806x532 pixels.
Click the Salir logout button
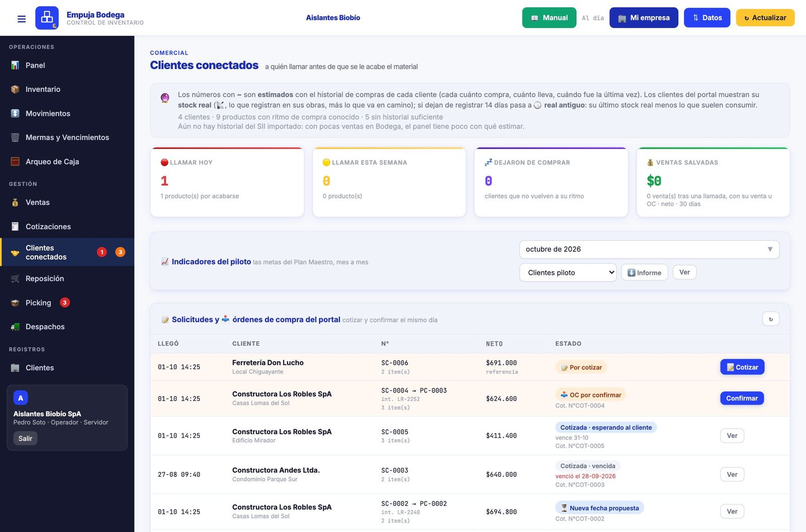coord(25,438)
